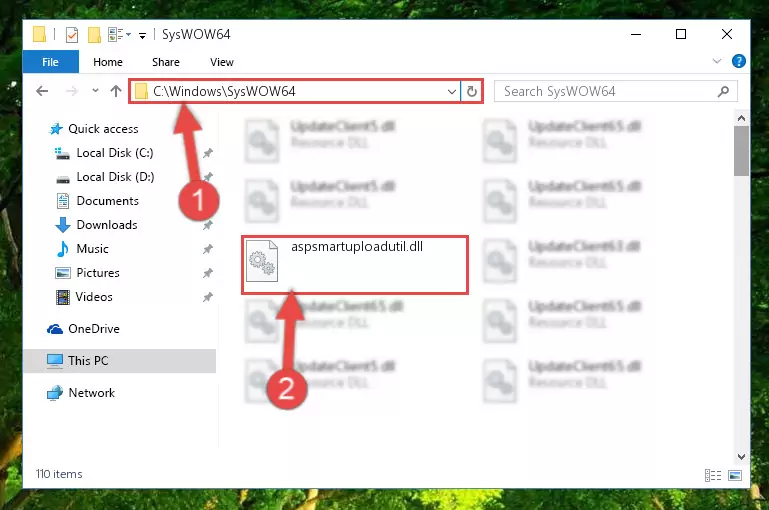The image size is (769, 510).
Task: Open Documents in the sidebar
Action: [x=107, y=201]
